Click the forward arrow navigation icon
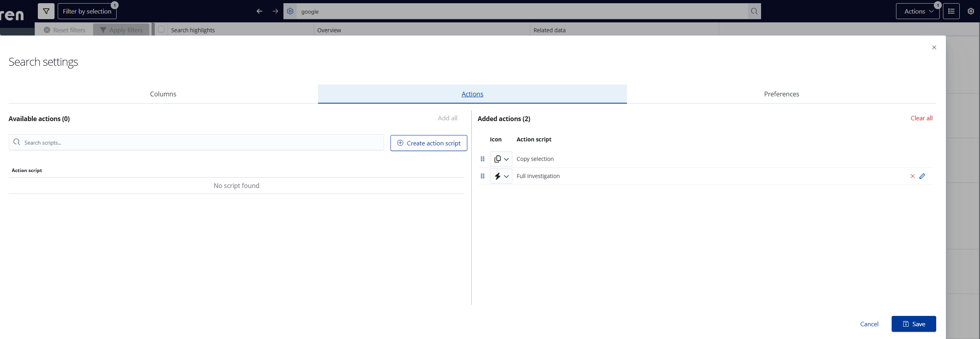Image resolution: width=980 pixels, height=339 pixels. [x=275, y=11]
